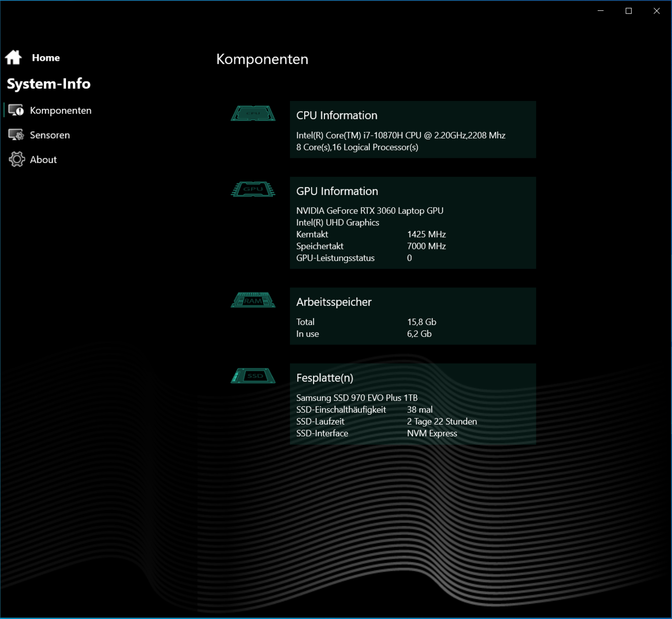Click the Arbeitsspeicher heading

point(334,302)
